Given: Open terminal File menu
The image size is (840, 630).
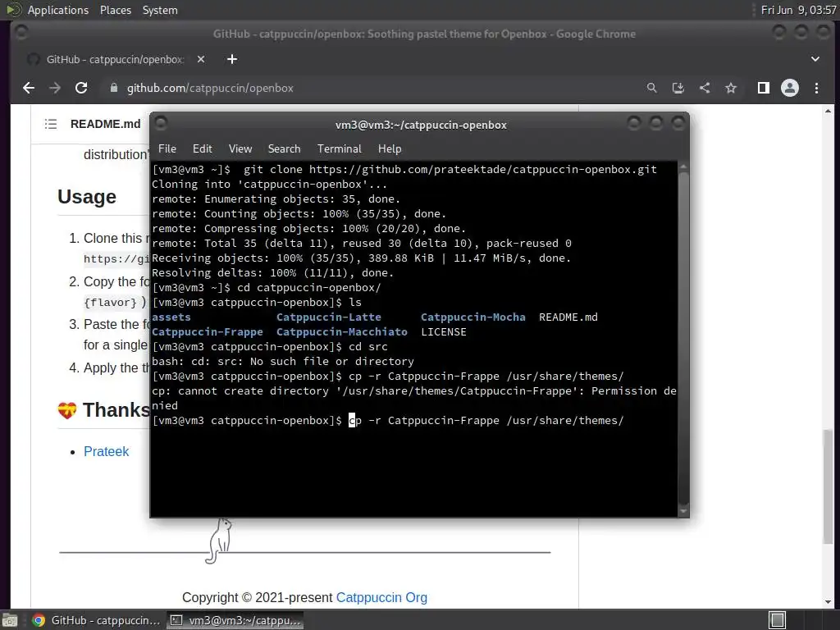Looking at the screenshot, I should point(167,149).
